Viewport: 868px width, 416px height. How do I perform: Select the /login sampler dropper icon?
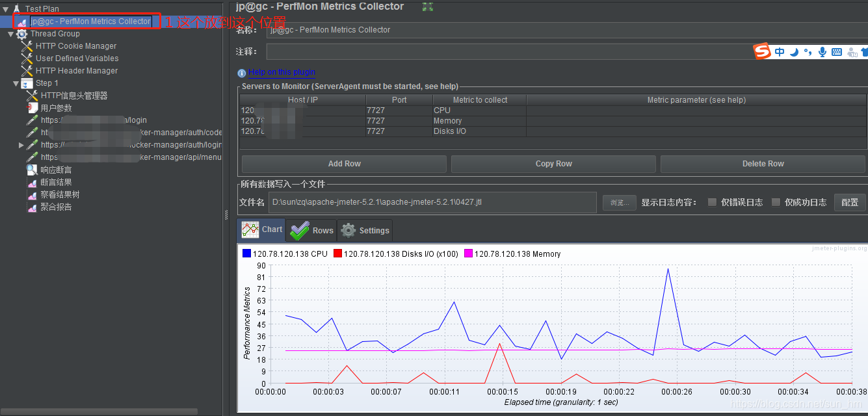32,120
